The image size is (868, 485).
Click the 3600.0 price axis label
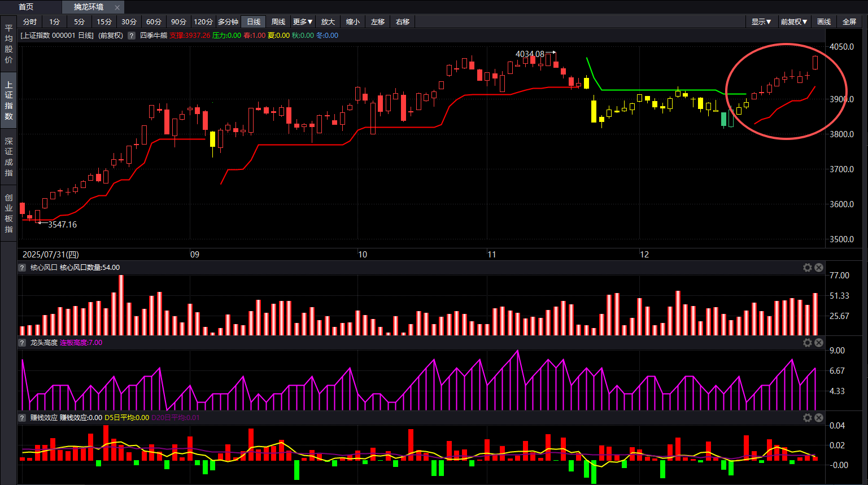click(841, 204)
